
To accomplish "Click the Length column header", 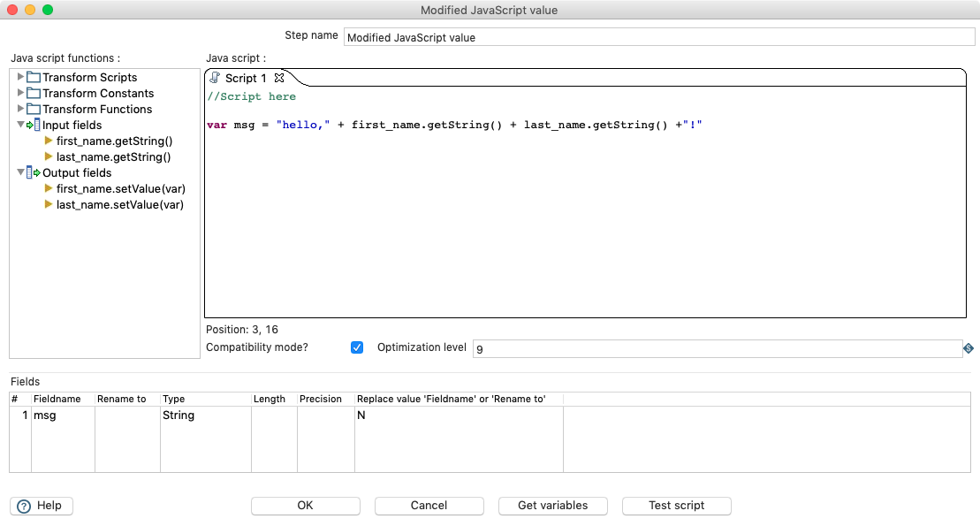I will pyautogui.click(x=274, y=399).
